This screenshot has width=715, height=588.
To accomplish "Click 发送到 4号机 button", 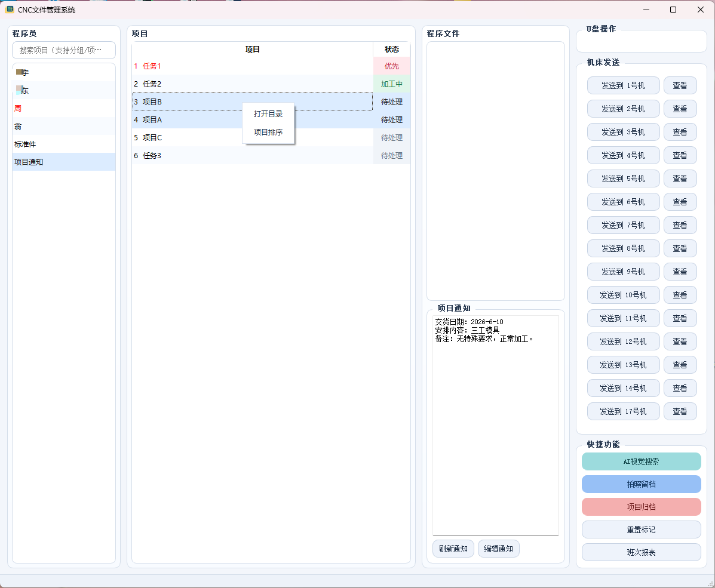I will click(x=624, y=155).
